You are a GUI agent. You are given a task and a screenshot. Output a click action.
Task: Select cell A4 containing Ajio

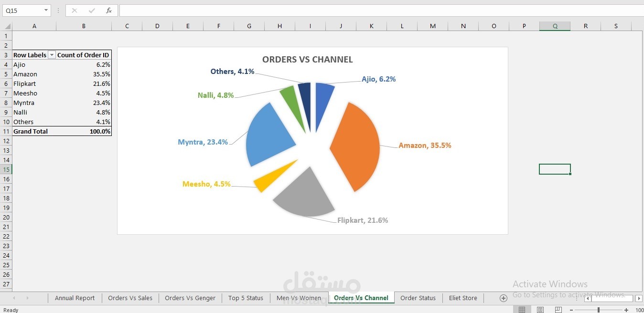(x=34, y=64)
